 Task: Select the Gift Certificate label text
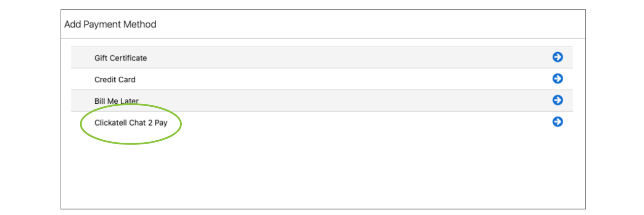pyautogui.click(x=121, y=58)
